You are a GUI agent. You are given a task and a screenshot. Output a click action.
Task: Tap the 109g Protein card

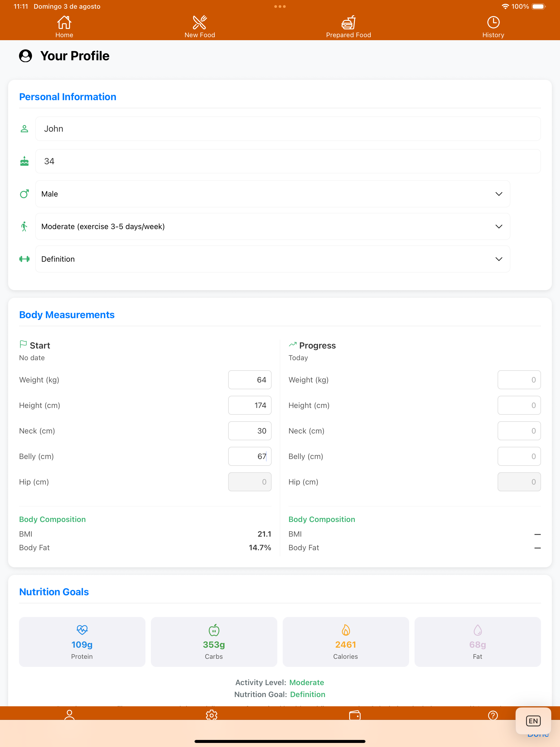[82, 642]
